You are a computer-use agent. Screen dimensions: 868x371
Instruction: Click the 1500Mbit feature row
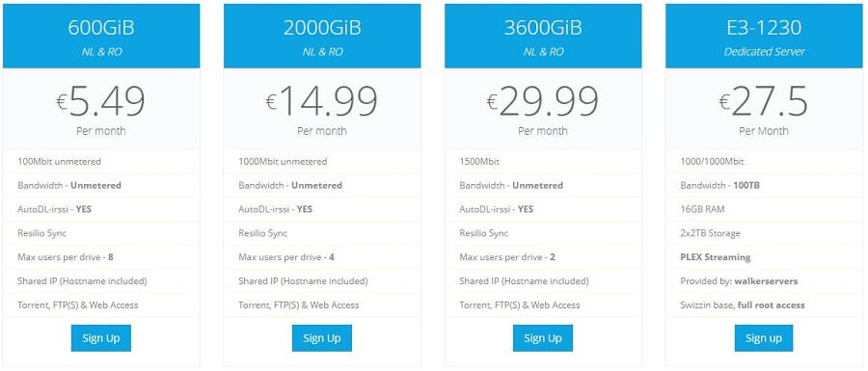click(x=543, y=162)
